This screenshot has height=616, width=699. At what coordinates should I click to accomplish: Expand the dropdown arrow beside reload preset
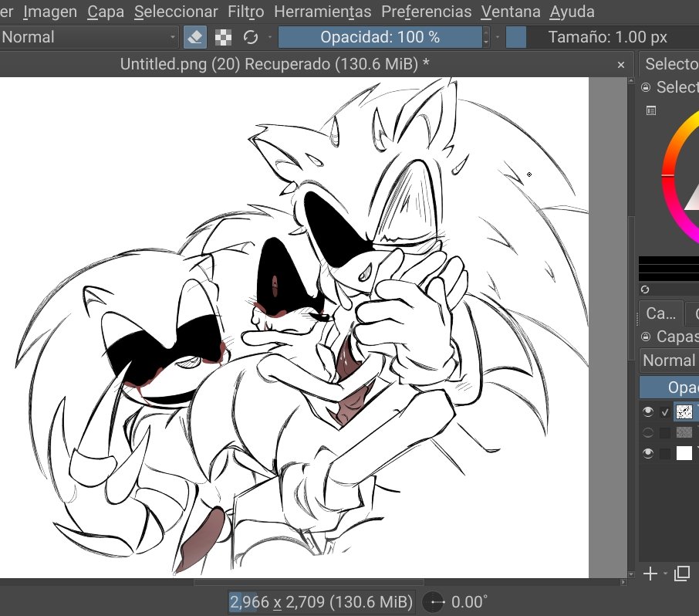tap(270, 37)
